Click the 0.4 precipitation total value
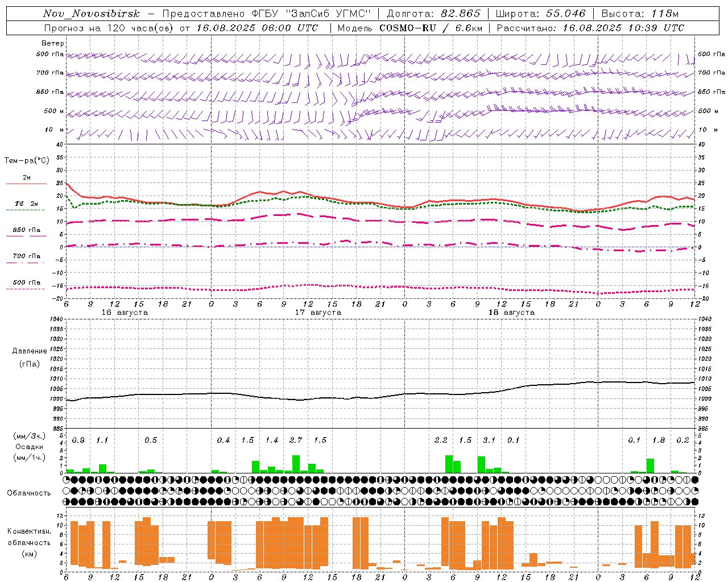This screenshot has height=582, width=728. pyautogui.click(x=224, y=440)
